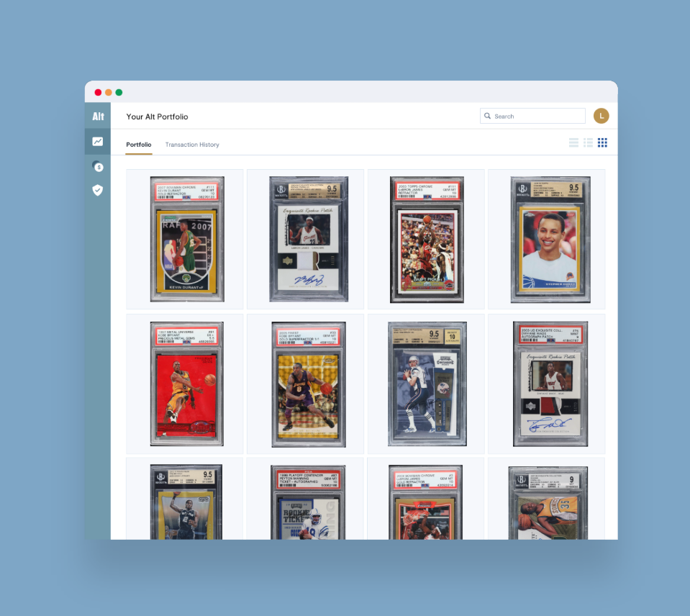Select the Stephen Curry graded card
Viewport: 690px width, 616px height.
548,239
